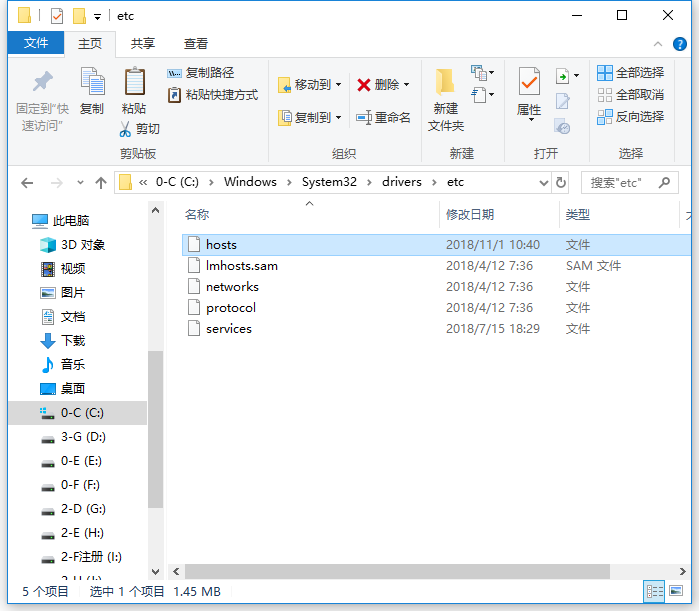Open the New item dropdown icon
Image resolution: width=699 pixels, height=611 pixels.
482,72
